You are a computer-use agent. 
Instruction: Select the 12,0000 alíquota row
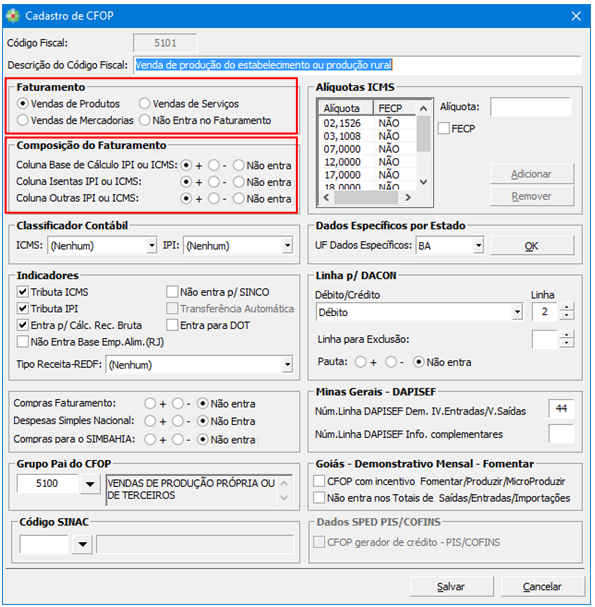[368, 162]
